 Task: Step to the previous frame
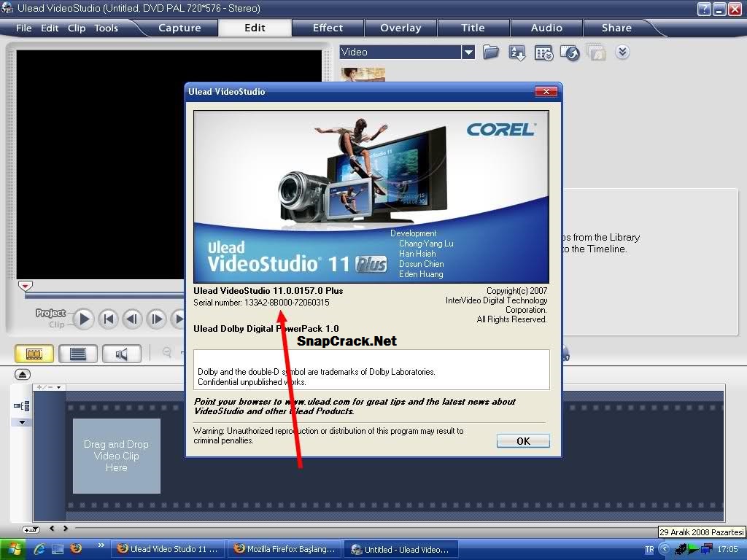(133, 319)
